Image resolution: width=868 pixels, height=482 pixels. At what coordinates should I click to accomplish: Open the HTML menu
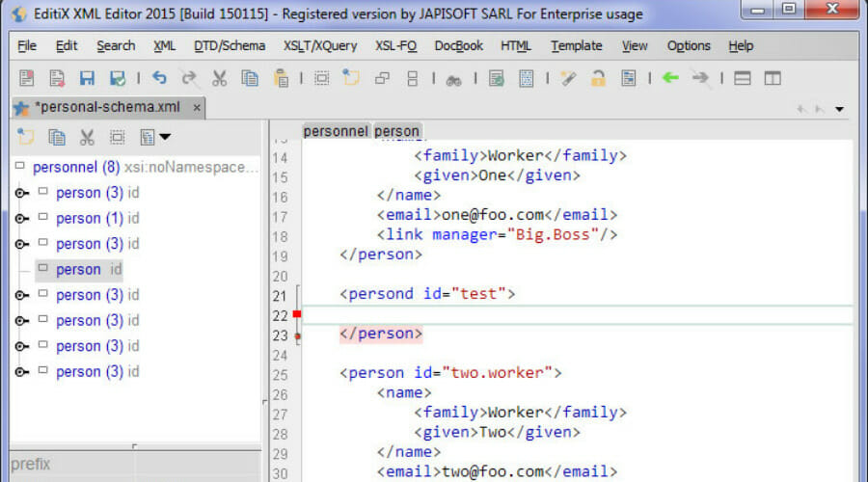[x=515, y=46]
